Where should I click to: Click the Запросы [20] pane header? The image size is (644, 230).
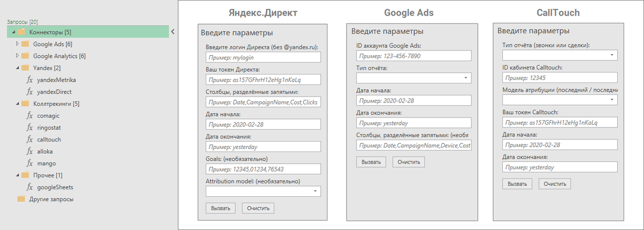coord(22,22)
